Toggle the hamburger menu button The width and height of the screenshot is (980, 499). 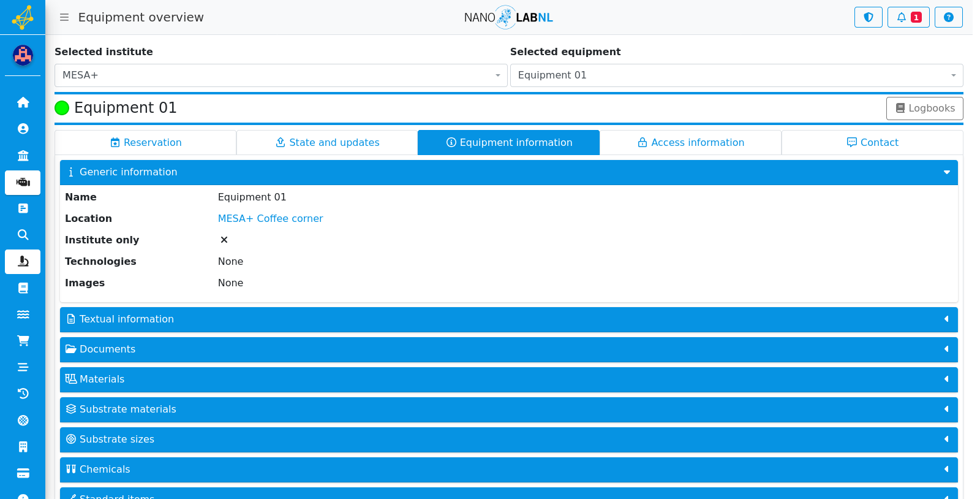(64, 17)
